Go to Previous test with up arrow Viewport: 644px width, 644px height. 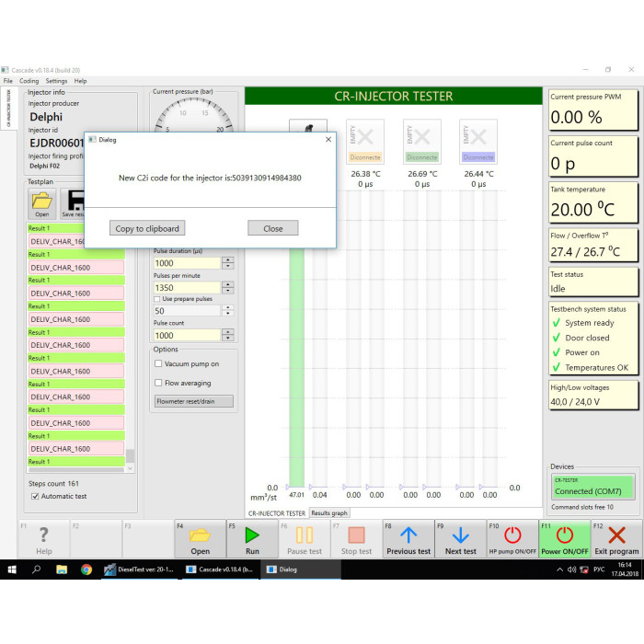tap(408, 538)
